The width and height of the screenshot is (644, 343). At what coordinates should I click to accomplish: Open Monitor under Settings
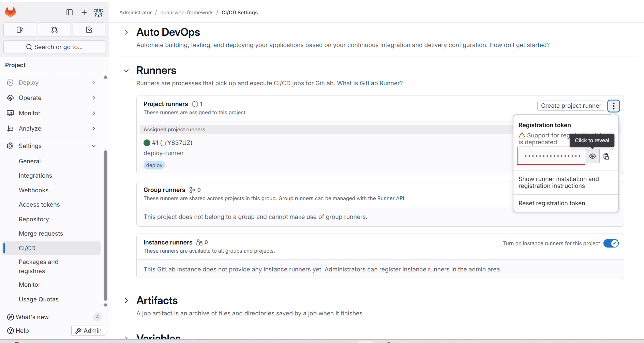51,285
